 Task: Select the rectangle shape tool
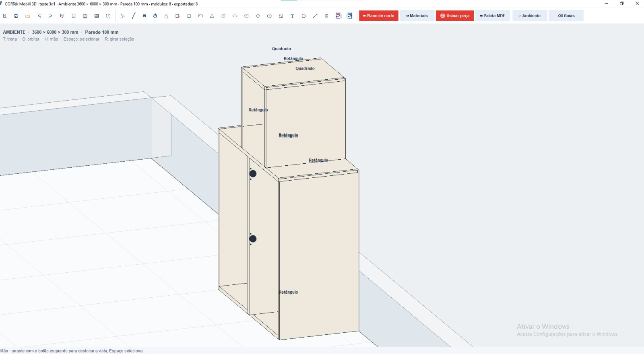(x=200, y=16)
